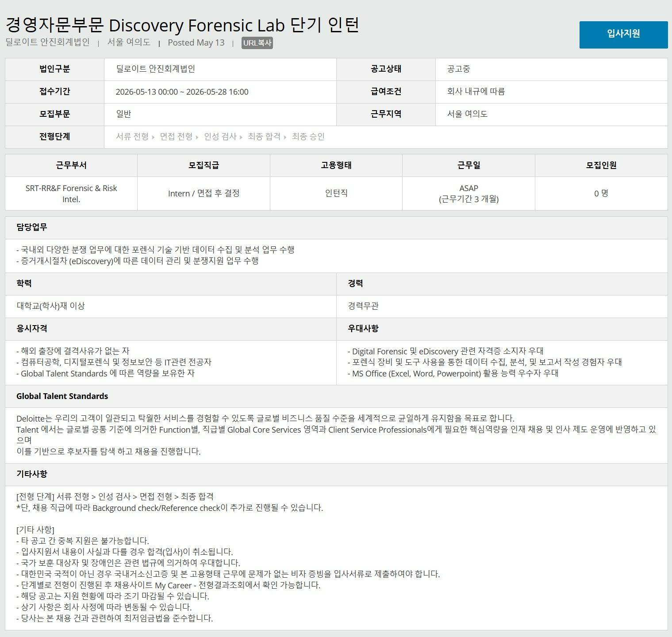Image resolution: width=672 pixels, height=637 pixels.
Task: Click the Global Talent Standards section header
Action: (x=336, y=397)
